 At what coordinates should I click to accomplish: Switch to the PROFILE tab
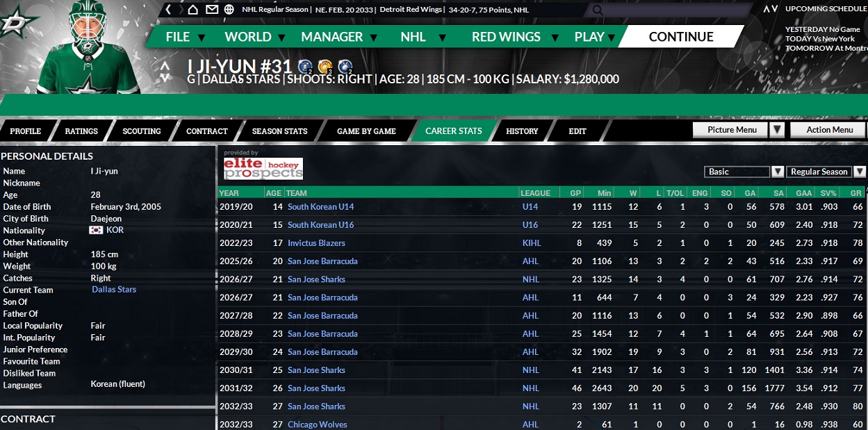point(26,131)
